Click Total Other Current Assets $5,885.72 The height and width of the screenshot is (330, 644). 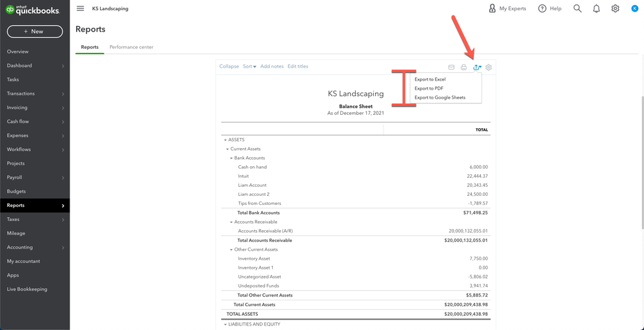click(x=477, y=295)
